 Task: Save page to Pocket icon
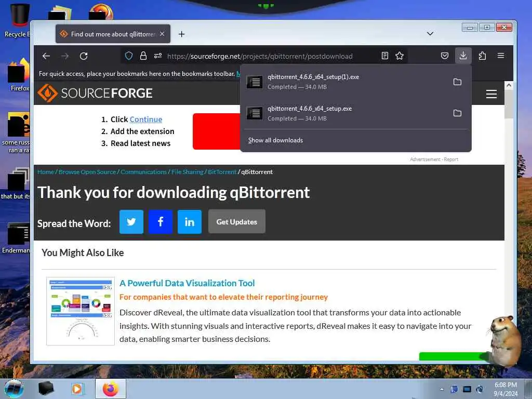click(x=445, y=56)
